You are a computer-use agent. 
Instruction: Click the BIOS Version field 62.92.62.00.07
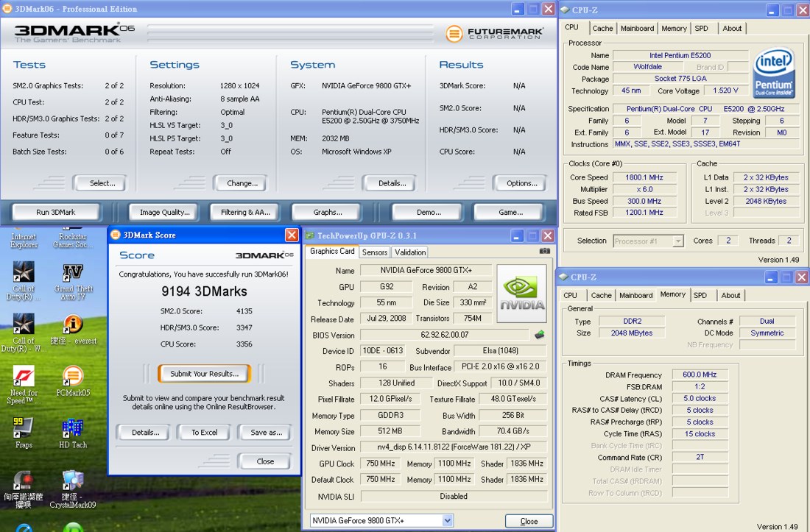(x=444, y=335)
